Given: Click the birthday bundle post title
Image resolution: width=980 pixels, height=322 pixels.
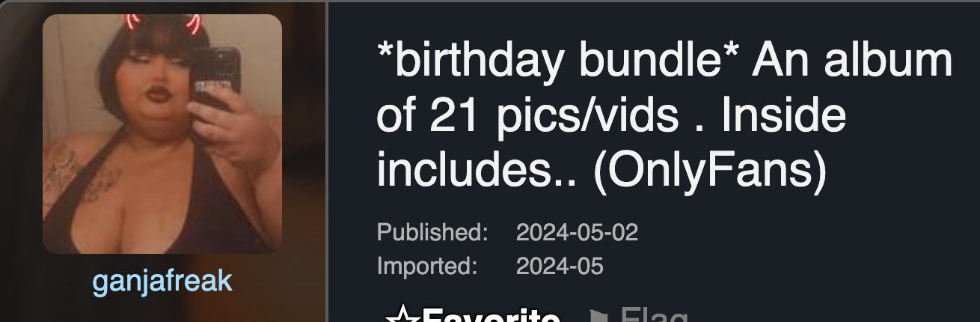Looking at the screenshot, I should 664,116.
